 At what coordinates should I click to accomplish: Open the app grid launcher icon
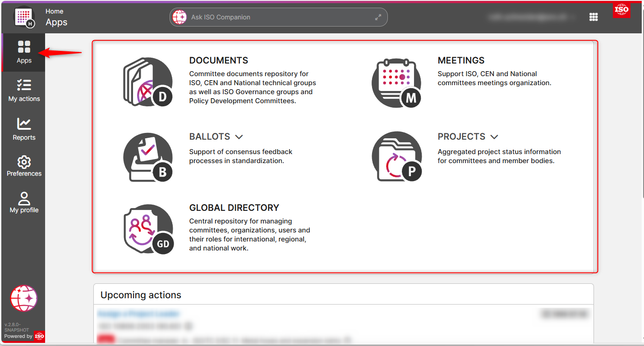593,17
